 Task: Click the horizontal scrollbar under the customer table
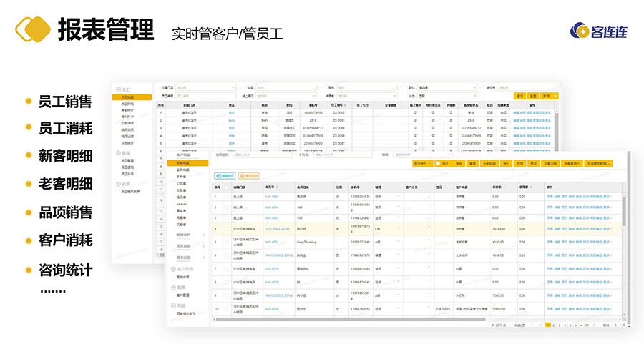[351, 319]
